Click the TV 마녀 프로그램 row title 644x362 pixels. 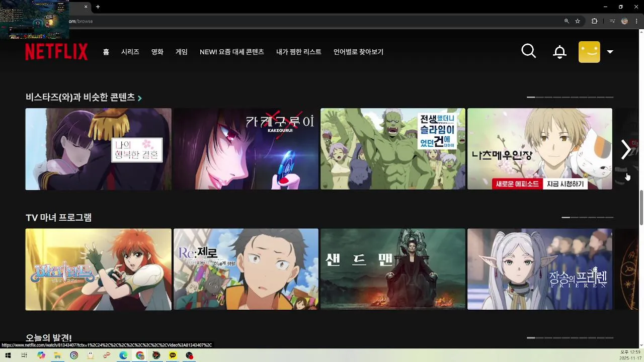click(59, 218)
